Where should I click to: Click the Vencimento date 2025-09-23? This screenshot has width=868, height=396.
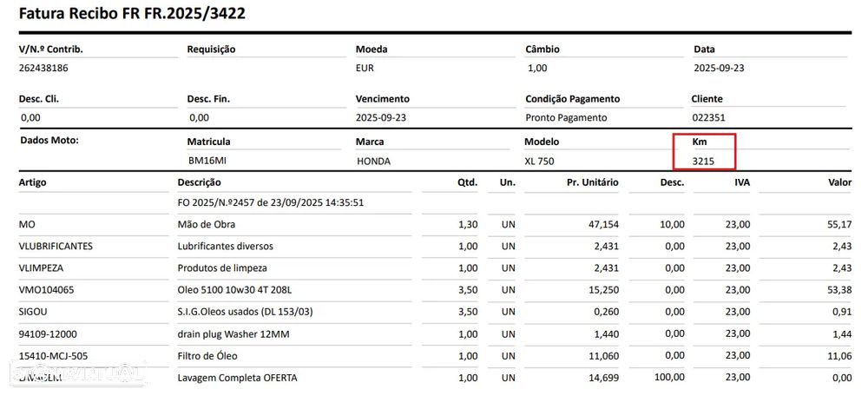coord(380,117)
